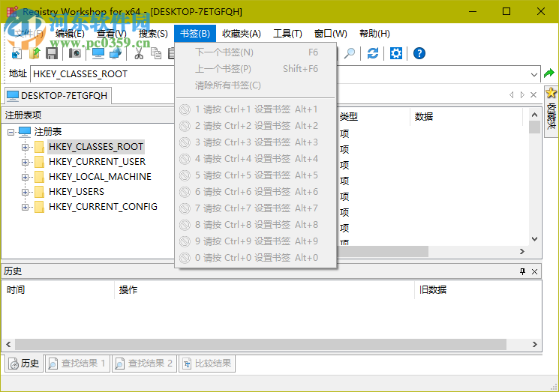Switch to the 比较结果 tab

tap(207, 364)
